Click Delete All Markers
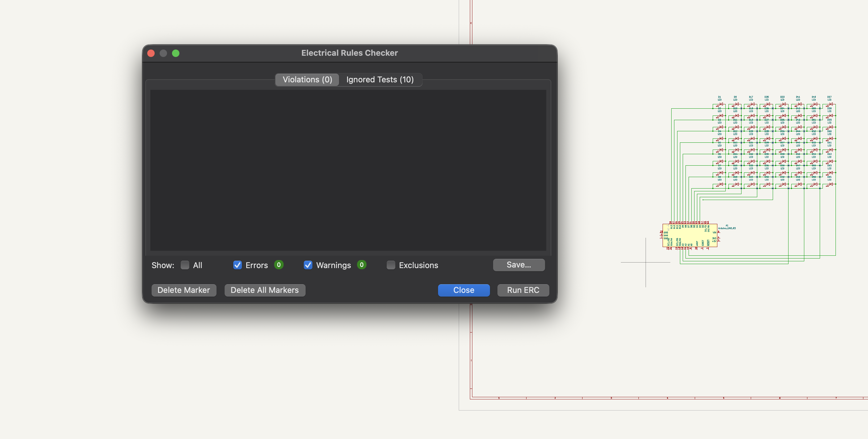The image size is (868, 439). tap(264, 290)
